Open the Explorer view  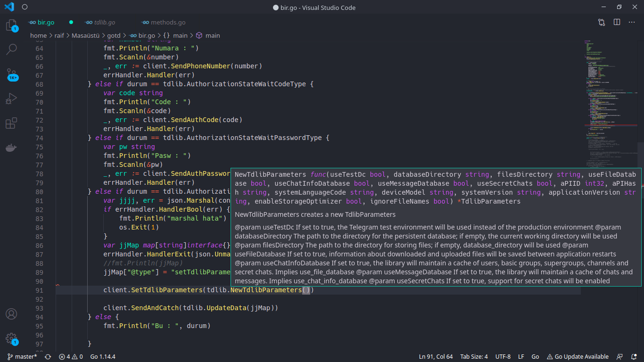pyautogui.click(x=11, y=26)
